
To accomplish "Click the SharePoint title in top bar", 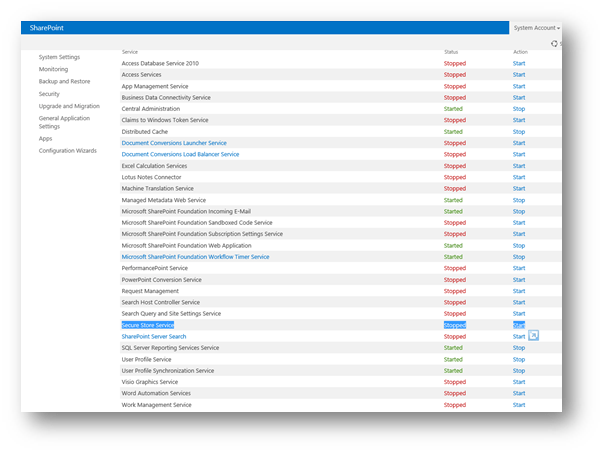I will 46,27.
